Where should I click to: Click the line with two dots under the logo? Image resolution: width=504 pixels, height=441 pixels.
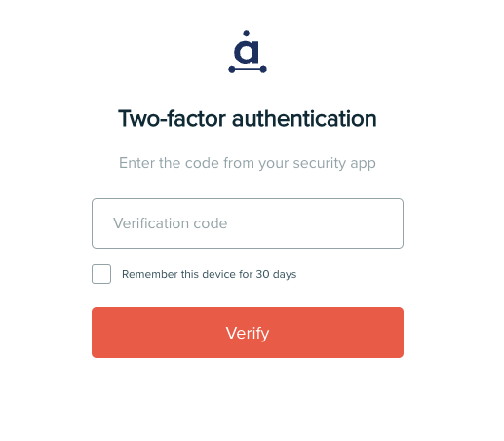point(248,69)
